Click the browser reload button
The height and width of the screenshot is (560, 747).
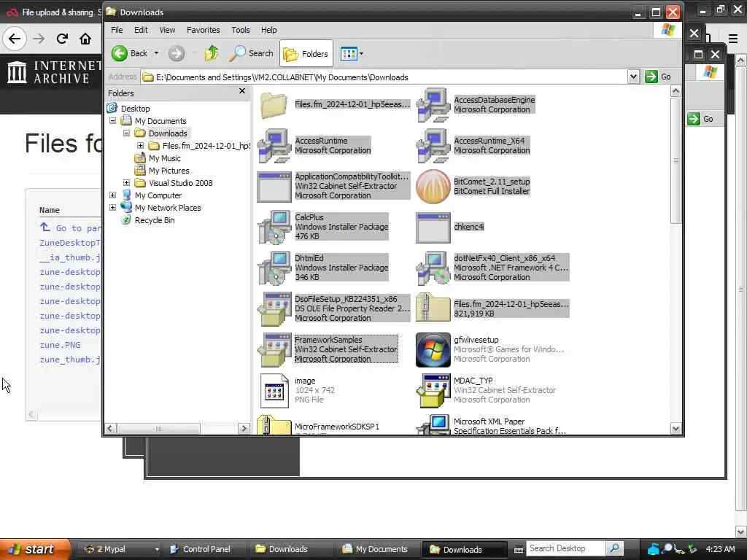[x=62, y=39]
